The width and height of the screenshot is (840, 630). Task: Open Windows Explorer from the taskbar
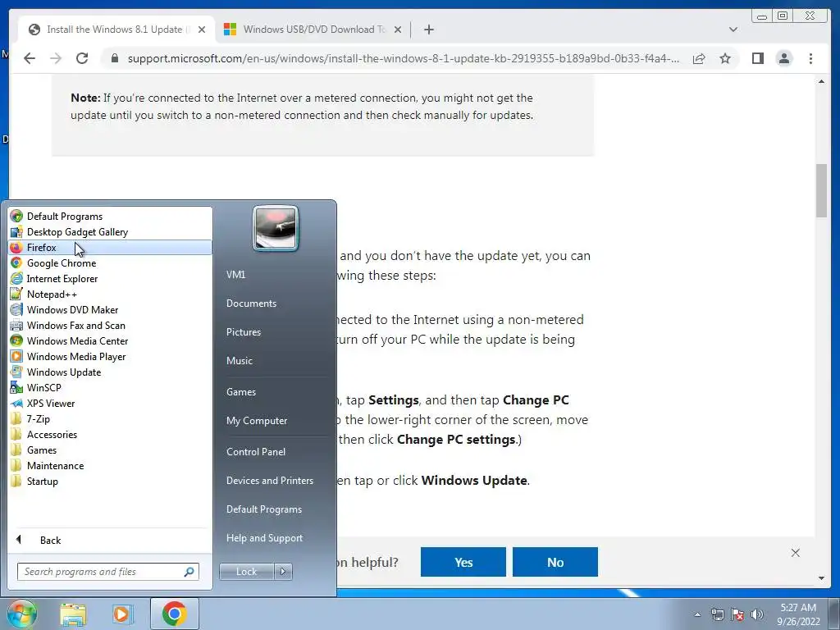point(73,614)
